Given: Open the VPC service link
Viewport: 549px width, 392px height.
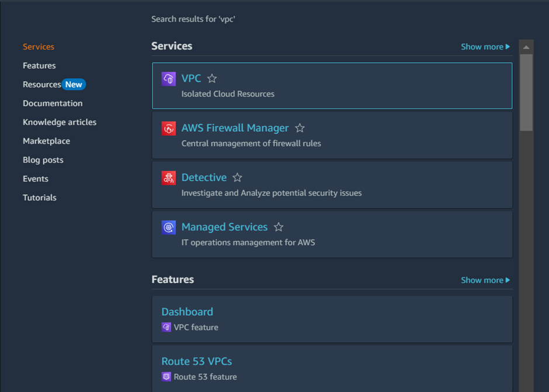Looking at the screenshot, I should 191,78.
